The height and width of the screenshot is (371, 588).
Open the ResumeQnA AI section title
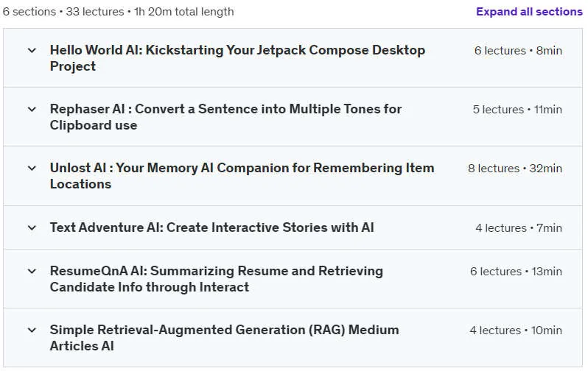[217, 279]
